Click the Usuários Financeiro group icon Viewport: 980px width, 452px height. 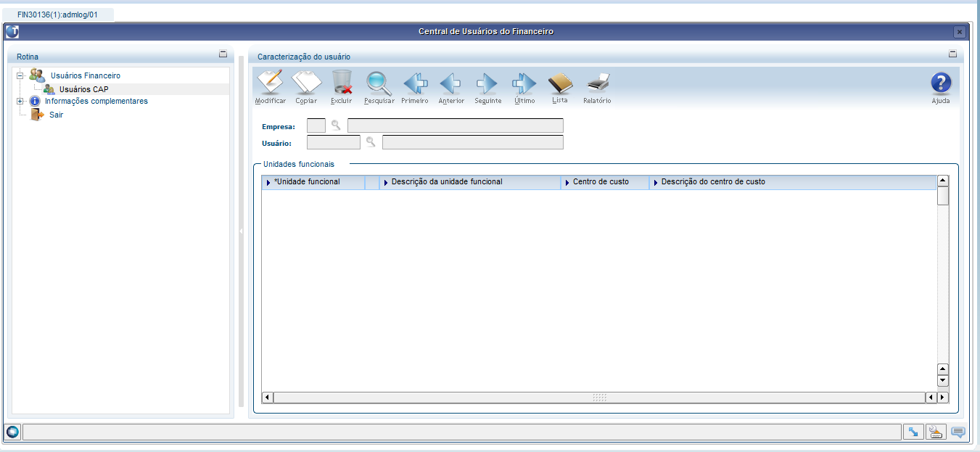coord(37,75)
